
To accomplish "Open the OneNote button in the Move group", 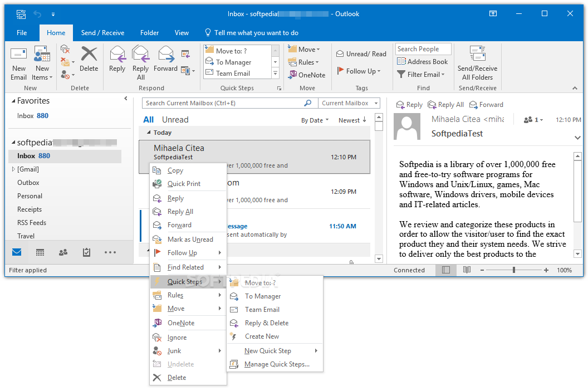I will point(307,75).
